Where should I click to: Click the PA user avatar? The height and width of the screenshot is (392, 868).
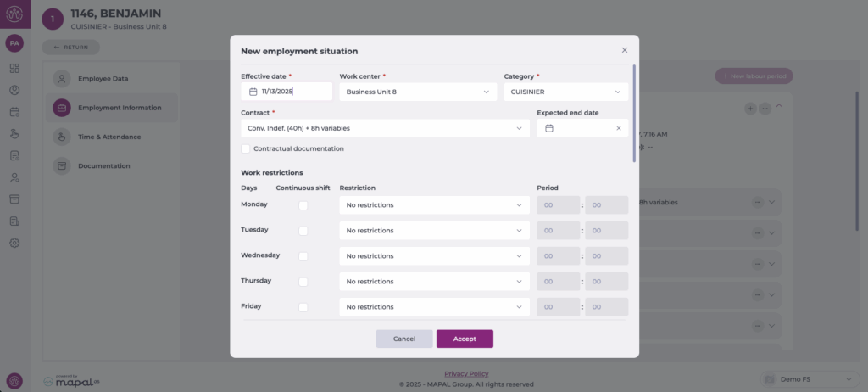coord(14,42)
